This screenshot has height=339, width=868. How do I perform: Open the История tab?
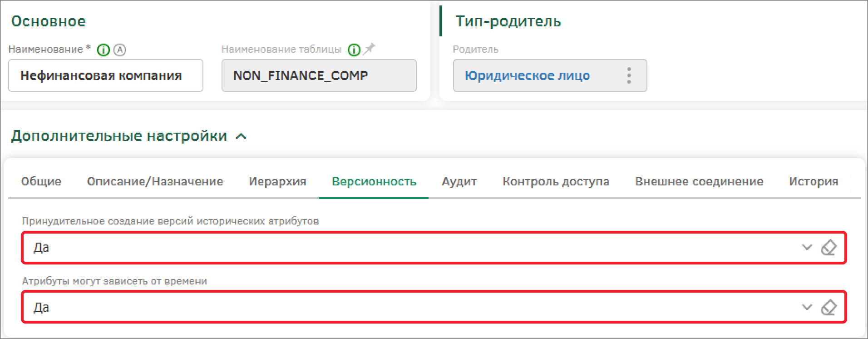[814, 181]
